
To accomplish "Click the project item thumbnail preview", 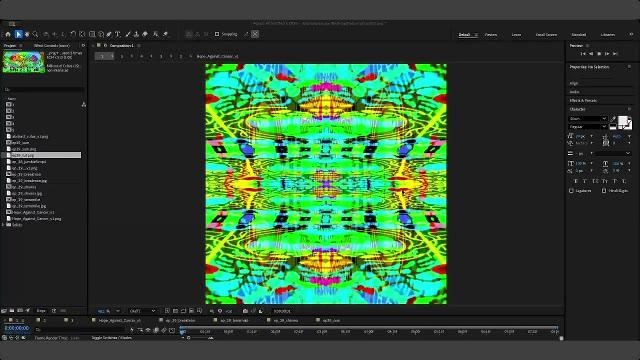I will 24,62.
